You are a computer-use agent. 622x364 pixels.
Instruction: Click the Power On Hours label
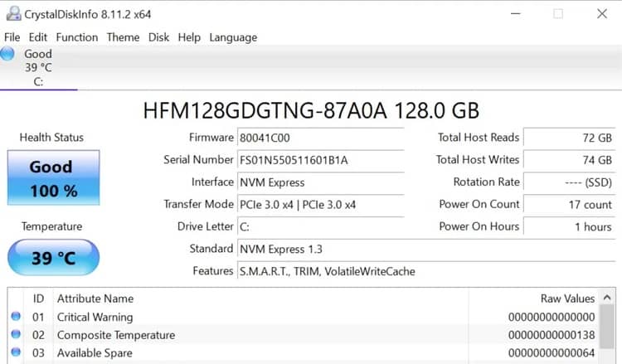point(479,226)
